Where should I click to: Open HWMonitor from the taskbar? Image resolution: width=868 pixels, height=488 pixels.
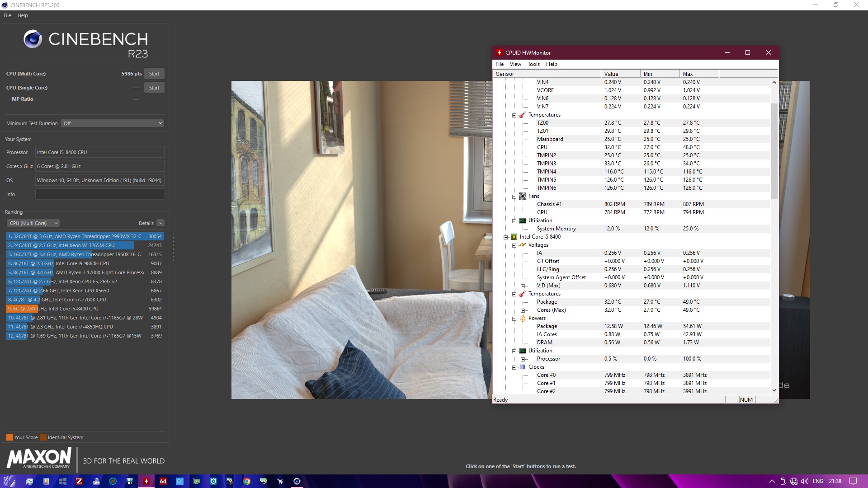146,481
